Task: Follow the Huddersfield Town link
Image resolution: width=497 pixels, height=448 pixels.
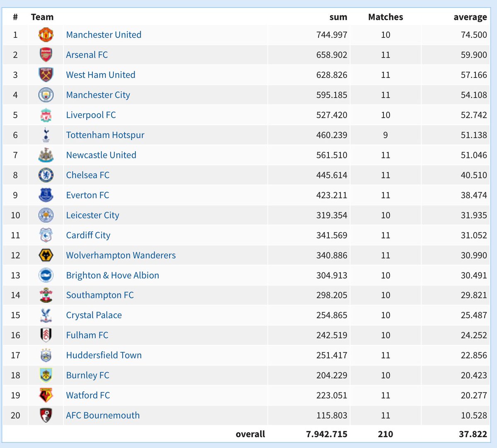Action: tap(104, 355)
